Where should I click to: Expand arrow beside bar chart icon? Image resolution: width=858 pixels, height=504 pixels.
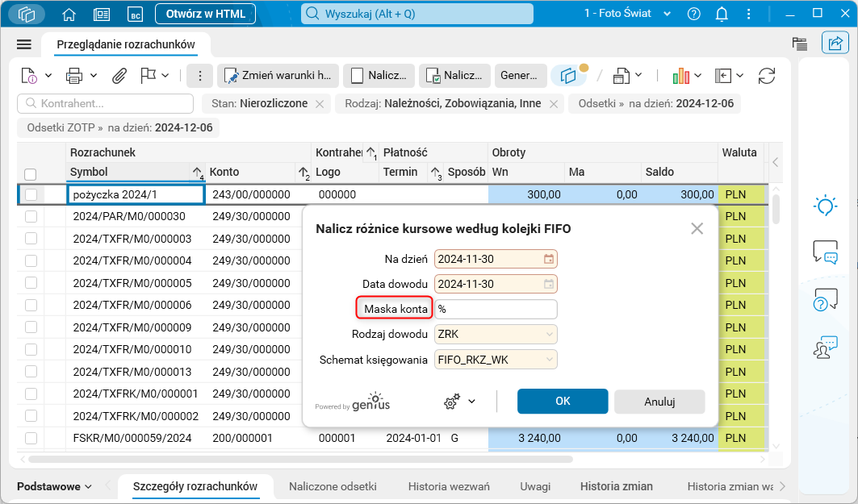coord(697,76)
